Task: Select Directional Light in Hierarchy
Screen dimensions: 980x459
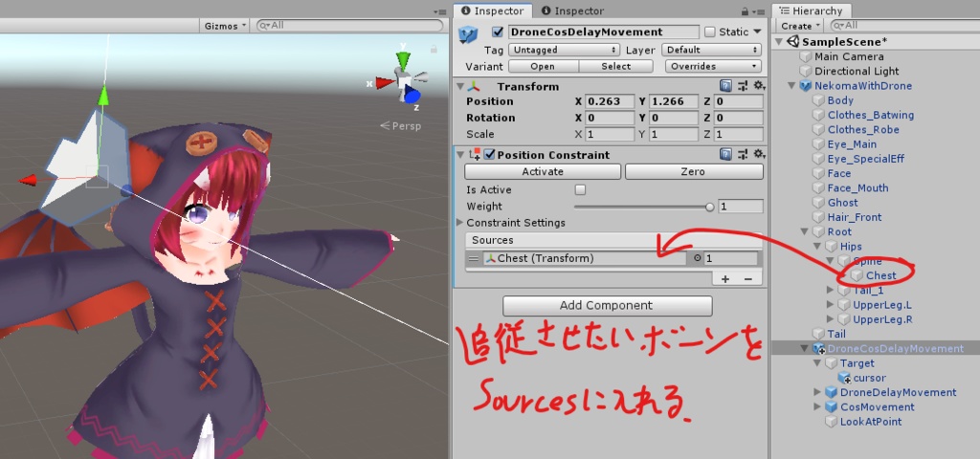Action: coord(857,71)
